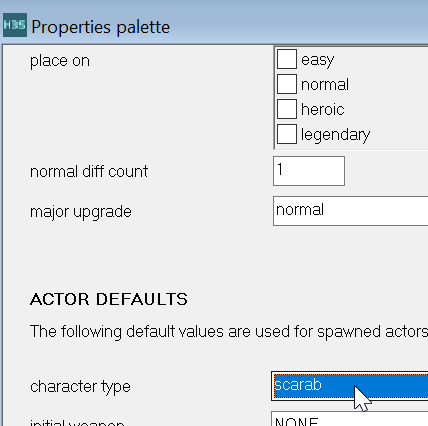The height and width of the screenshot is (426, 428).
Task: Click the 'major upgrade' property label
Action: click(x=81, y=212)
